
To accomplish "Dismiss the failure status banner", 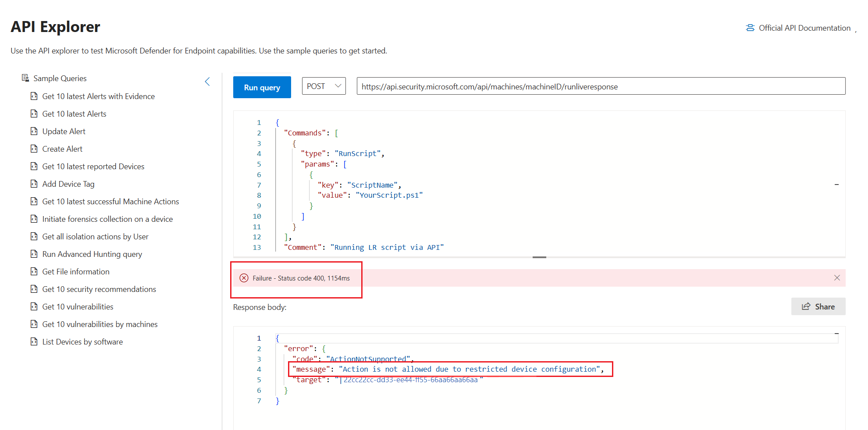I will coord(837,278).
